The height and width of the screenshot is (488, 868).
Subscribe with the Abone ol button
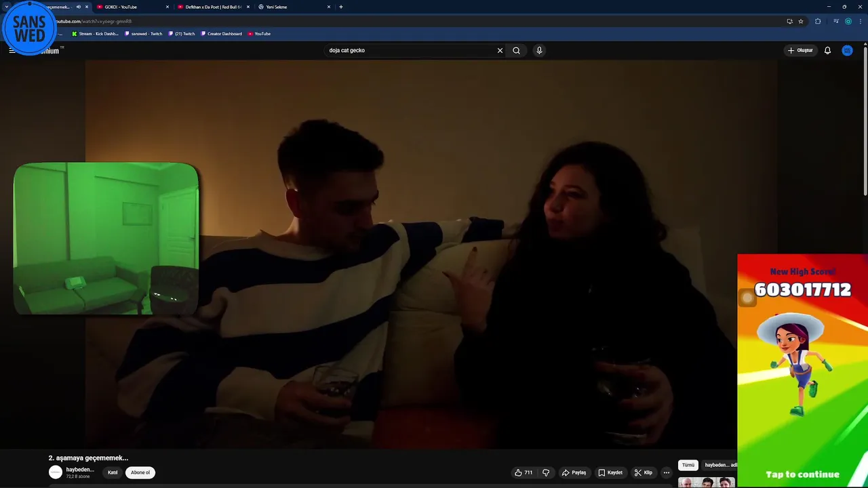(140, 472)
